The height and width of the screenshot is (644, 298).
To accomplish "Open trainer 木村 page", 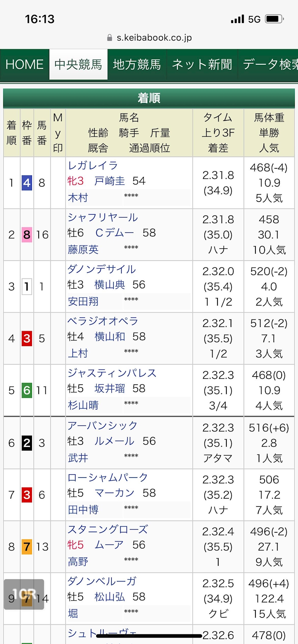I will coord(78,197).
